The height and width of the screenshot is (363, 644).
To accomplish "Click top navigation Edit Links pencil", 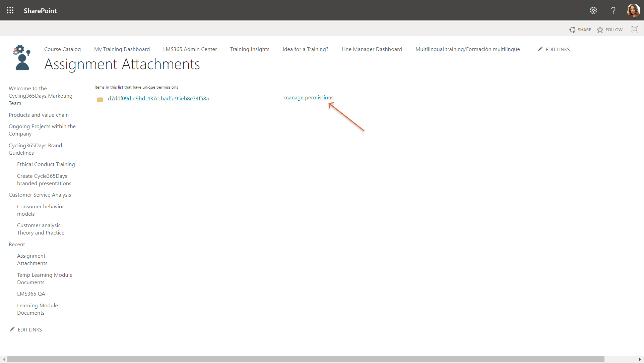I will click(540, 49).
